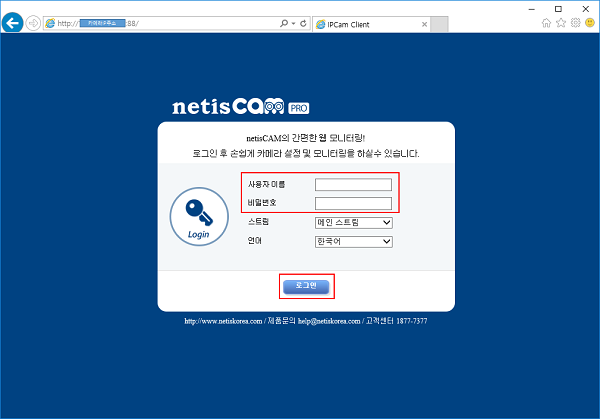Open address bar autocomplete dropdown arrow

tap(293, 23)
